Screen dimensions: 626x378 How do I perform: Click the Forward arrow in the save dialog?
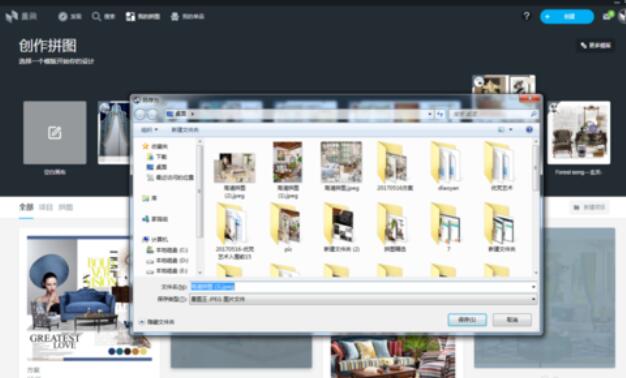pos(152,114)
